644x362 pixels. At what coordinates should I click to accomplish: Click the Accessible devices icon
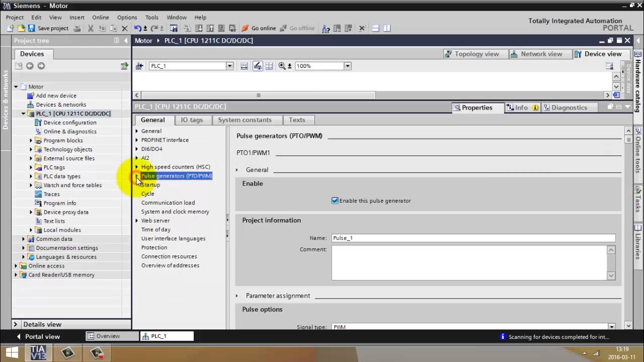pyautogui.click(x=326, y=28)
